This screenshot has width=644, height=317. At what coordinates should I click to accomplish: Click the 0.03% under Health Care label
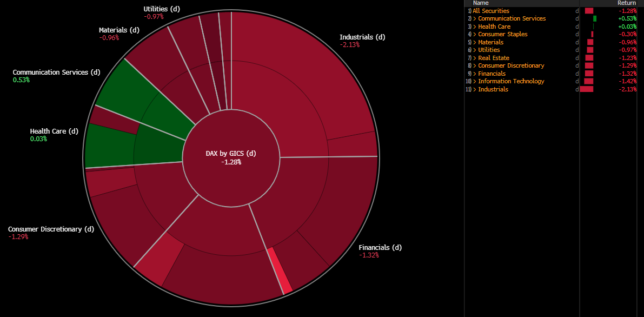point(38,139)
